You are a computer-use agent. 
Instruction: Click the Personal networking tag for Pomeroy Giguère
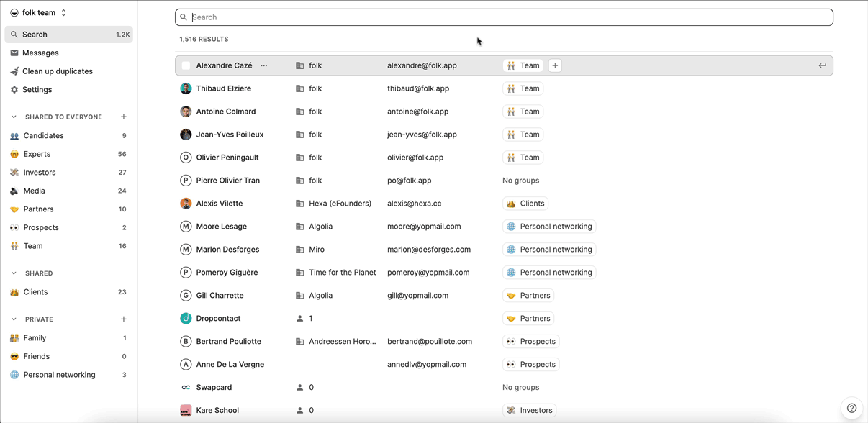549,273
